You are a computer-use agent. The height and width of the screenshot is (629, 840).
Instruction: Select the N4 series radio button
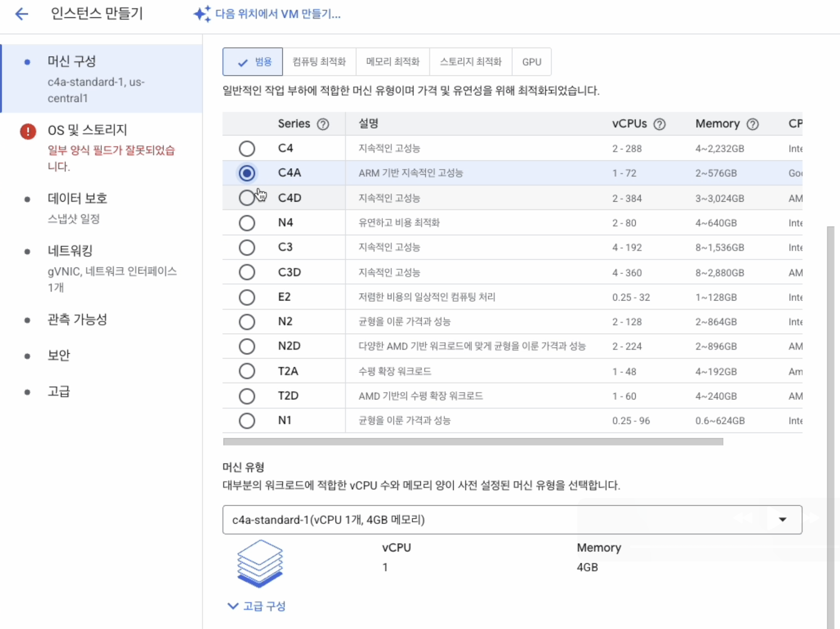click(x=247, y=223)
